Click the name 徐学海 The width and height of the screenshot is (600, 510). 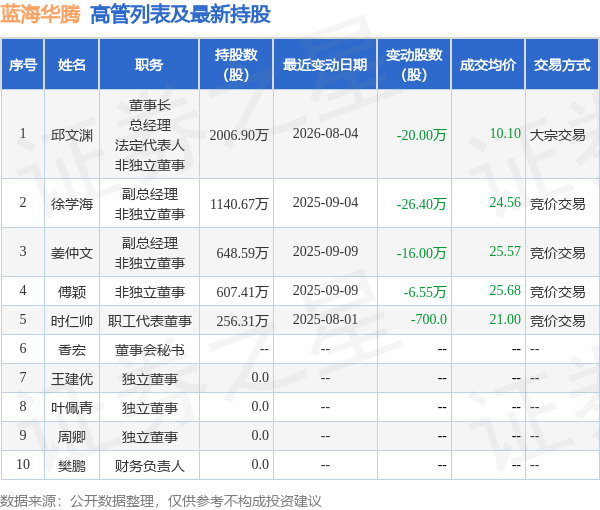[72, 204]
